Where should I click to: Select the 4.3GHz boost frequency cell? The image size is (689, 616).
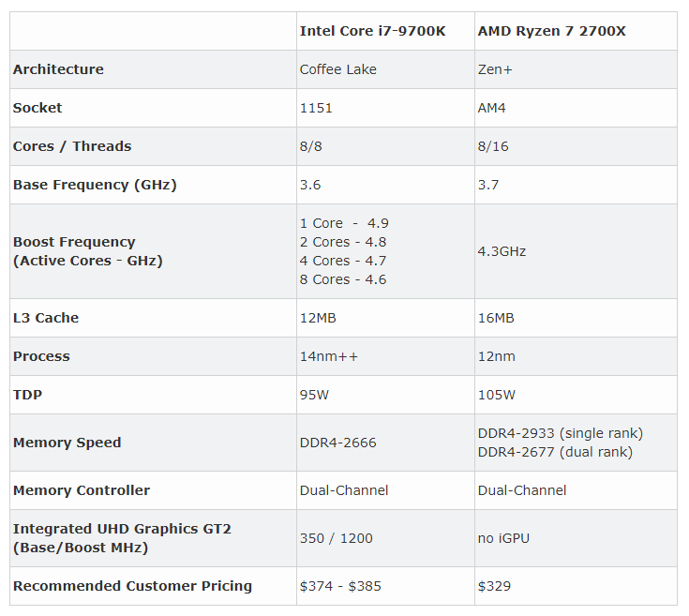pos(502,251)
